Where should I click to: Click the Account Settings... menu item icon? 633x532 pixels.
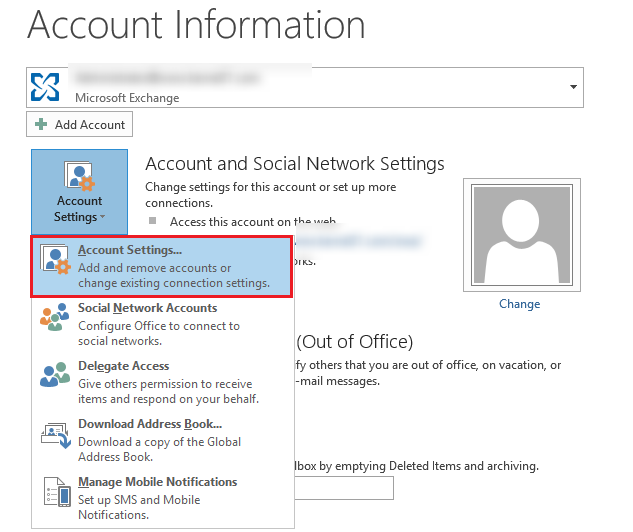(x=55, y=260)
